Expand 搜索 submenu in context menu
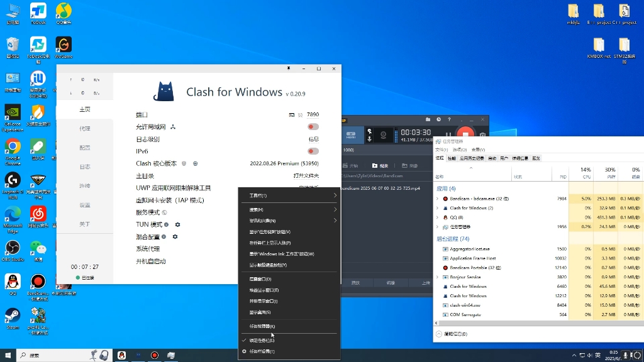Image resolution: width=644 pixels, height=362 pixels. pos(289,209)
